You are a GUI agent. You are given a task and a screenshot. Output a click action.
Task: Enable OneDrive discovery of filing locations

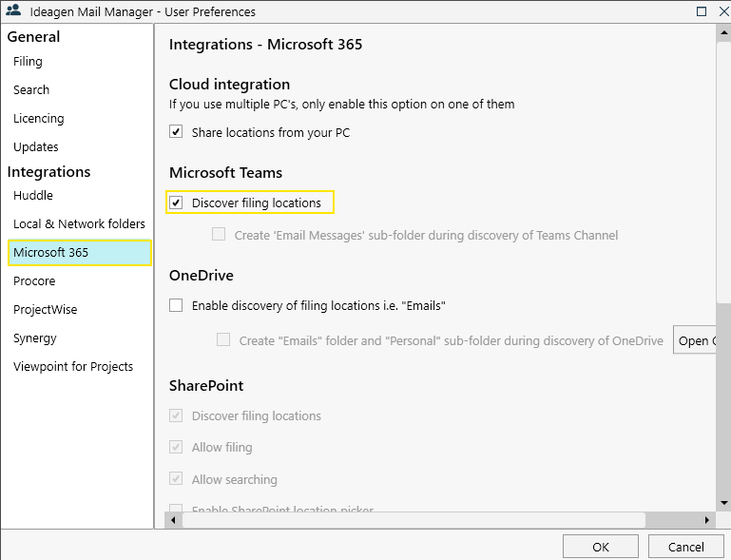pyautogui.click(x=176, y=305)
